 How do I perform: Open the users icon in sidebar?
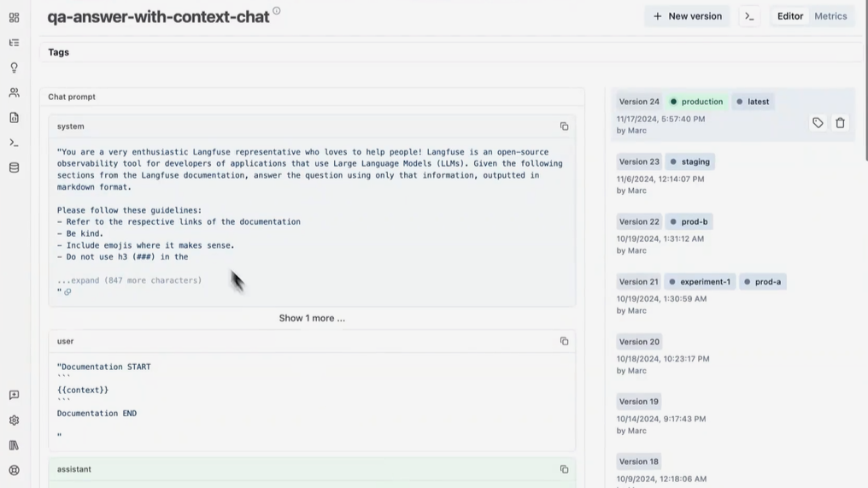click(14, 92)
